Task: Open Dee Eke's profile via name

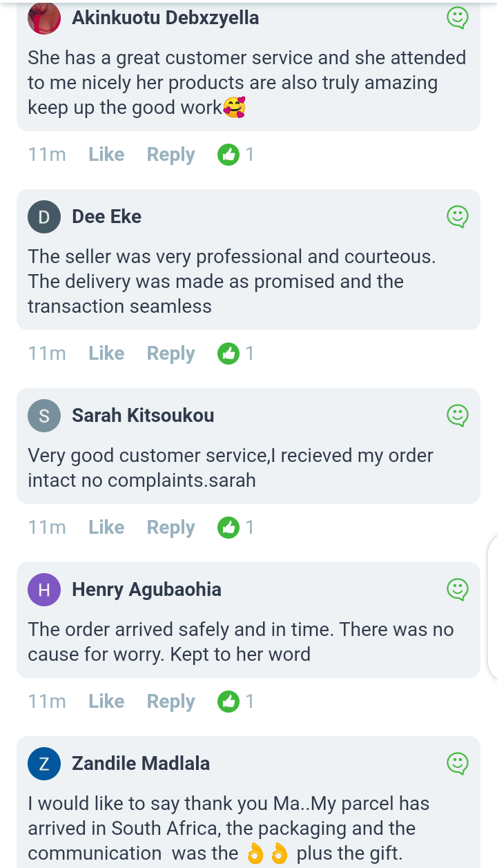Action: 106,217
